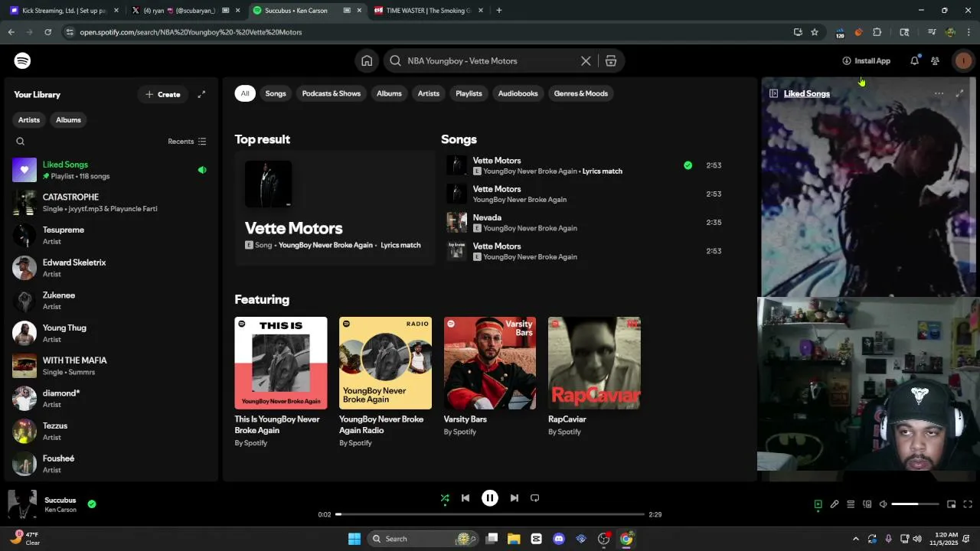Open Vette Motors top result card
Viewport: 980px width, 551px height.
pos(335,207)
